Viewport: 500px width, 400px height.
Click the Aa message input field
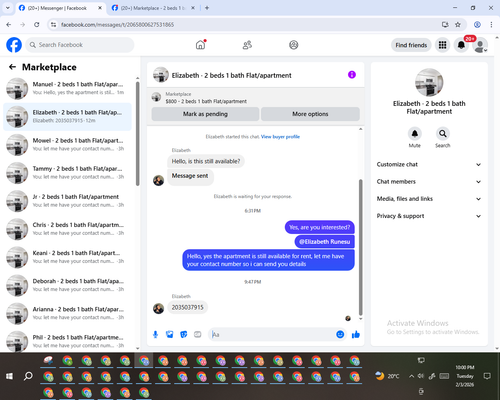click(272, 334)
